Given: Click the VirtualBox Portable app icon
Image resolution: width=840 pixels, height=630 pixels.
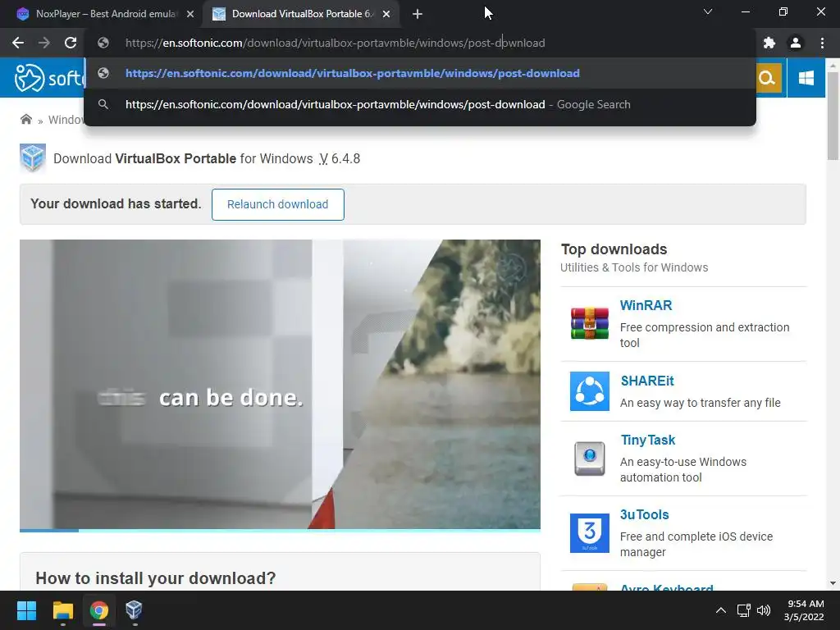Looking at the screenshot, I should 33,158.
